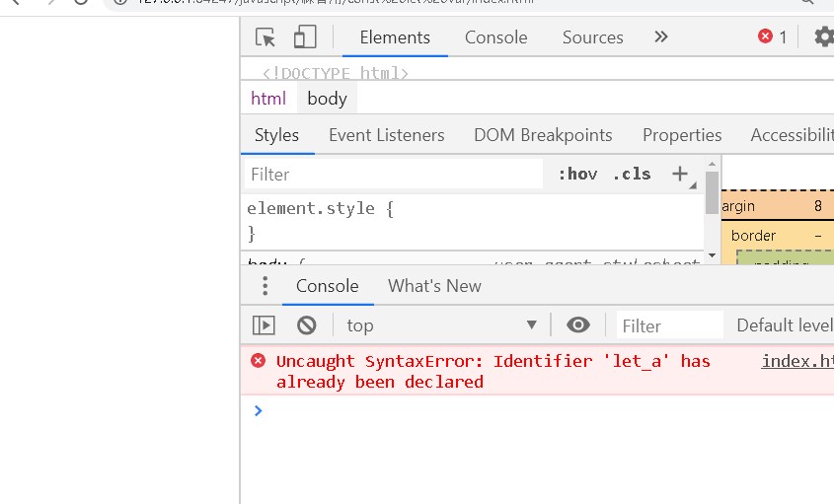Click the red error count indicator
Image resolution: width=834 pixels, height=504 pixels.
tap(772, 37)
